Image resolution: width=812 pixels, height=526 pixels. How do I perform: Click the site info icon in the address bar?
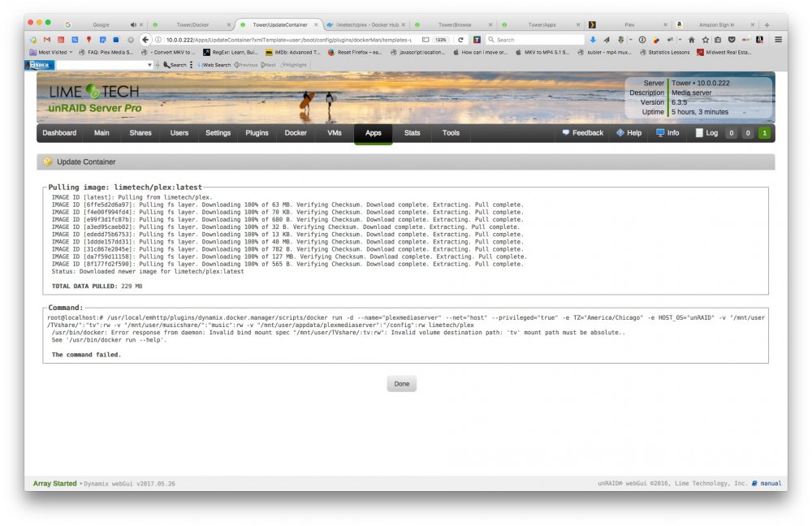tap(158, 39)
